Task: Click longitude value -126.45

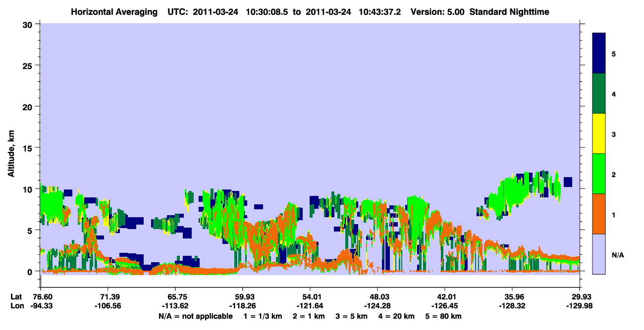Action: coord(445,306)
